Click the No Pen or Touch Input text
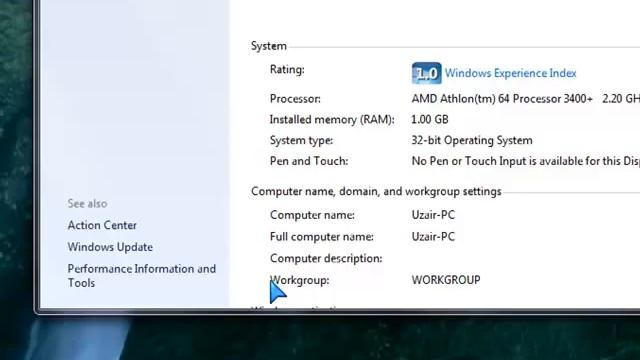 coord(525,161)
